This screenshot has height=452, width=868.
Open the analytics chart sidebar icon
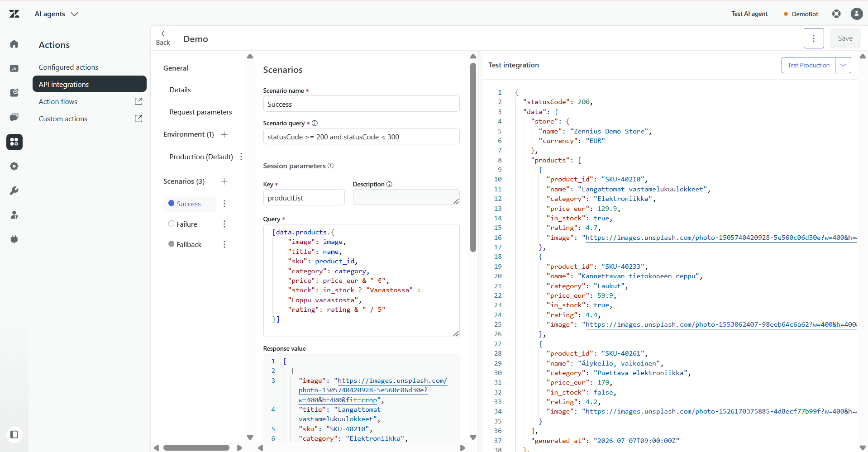[14, 68]
